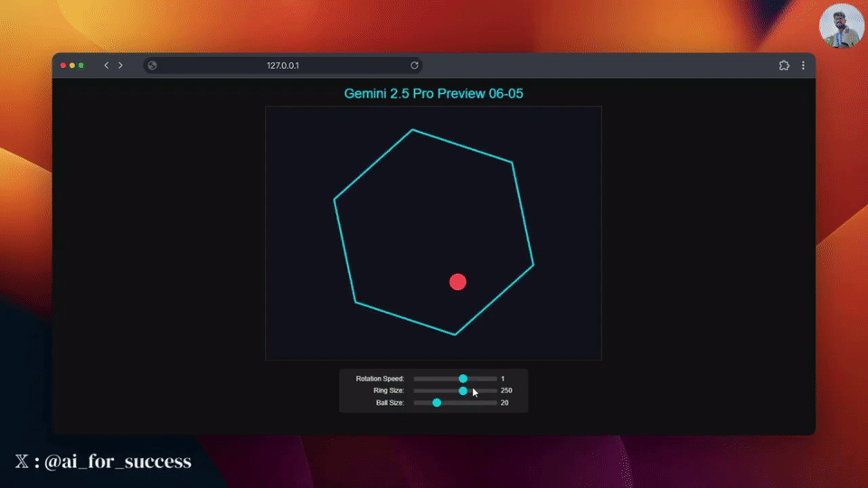868x488 pixels.
Task: Click the Ring Size value 250
Action: 506,390
